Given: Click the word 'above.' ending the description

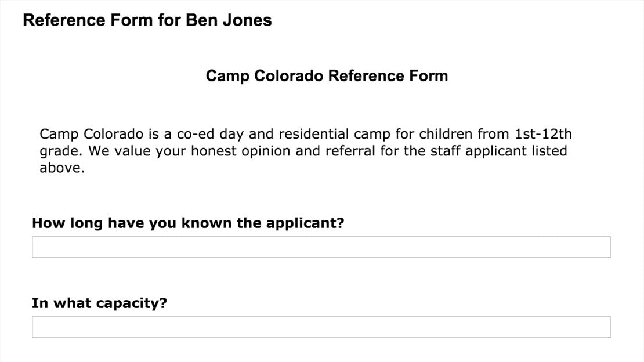Looking at the screenshot, I should (x=62, y=169).
